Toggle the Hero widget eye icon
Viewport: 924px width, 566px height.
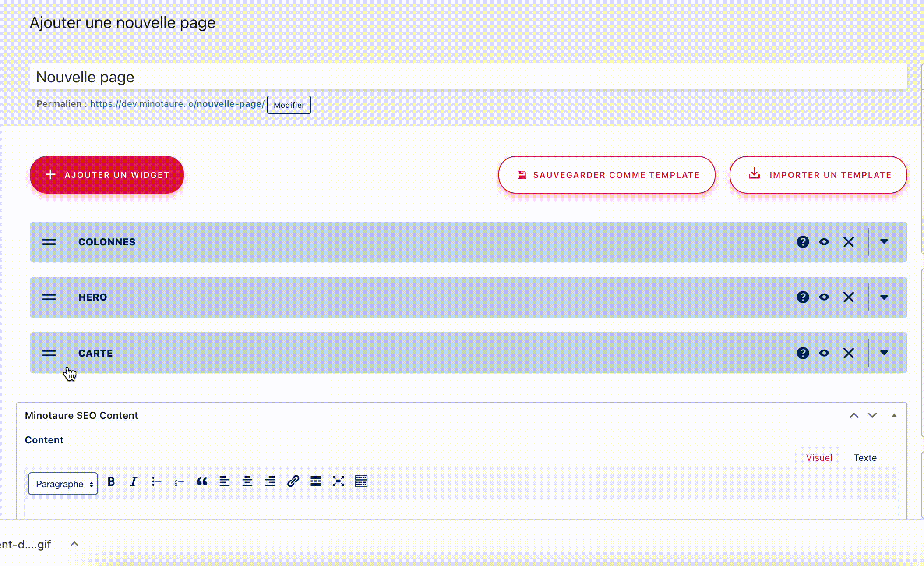pyautogui.click(x=824, y=297)
